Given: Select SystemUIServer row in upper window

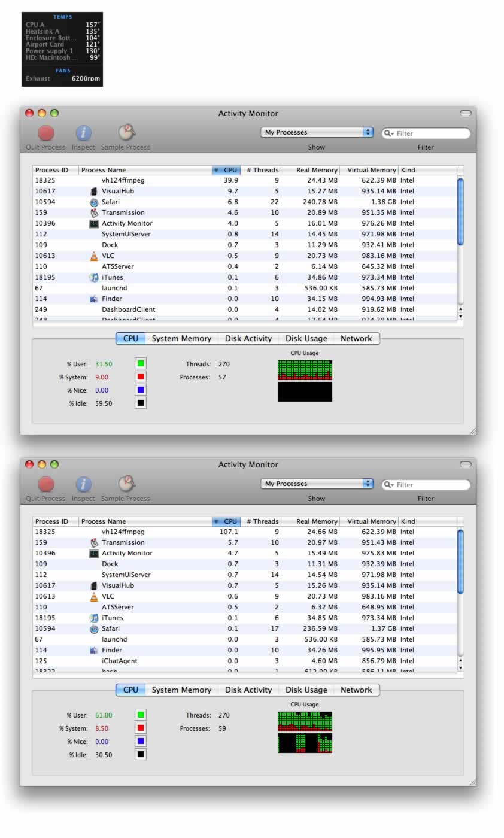Looking at the screenshot, I should (245, 234).
